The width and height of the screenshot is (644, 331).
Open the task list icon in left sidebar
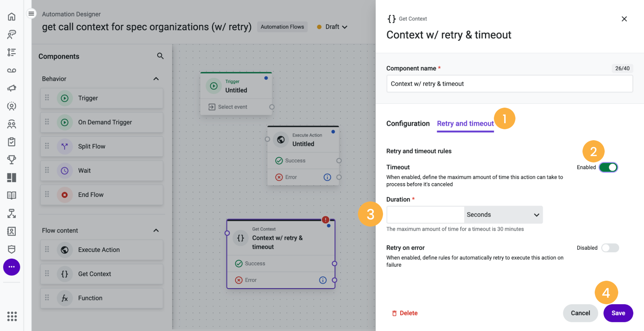click(x=12, y=52)
